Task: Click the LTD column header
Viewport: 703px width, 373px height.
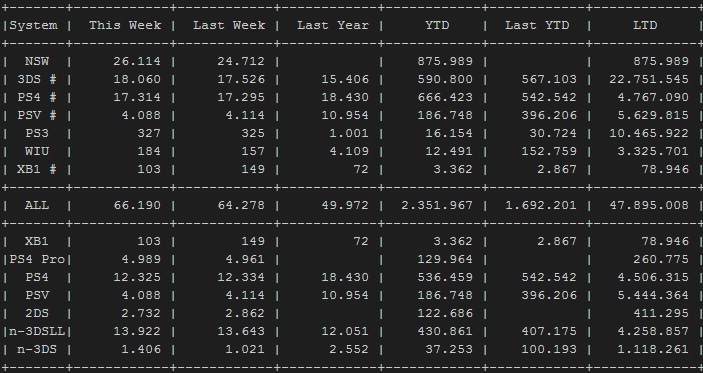Action: pyautogui.click(x=645, y=25)
